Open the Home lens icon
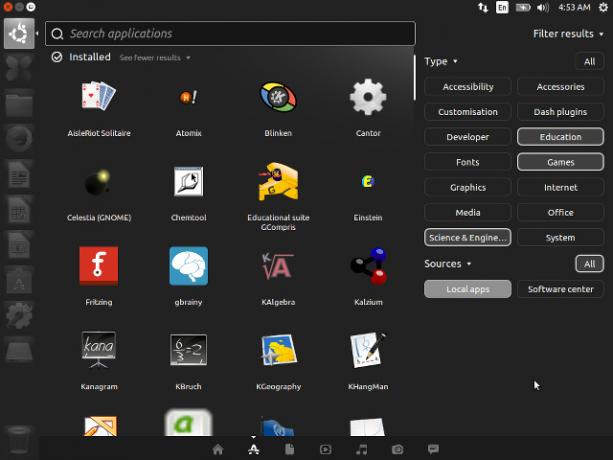 click(218, 449)
